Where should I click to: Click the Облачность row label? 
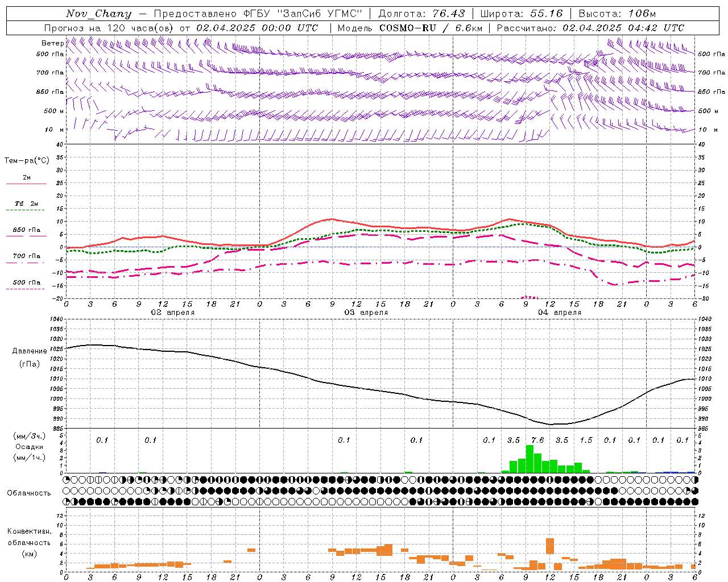click(x=29, y=493)
